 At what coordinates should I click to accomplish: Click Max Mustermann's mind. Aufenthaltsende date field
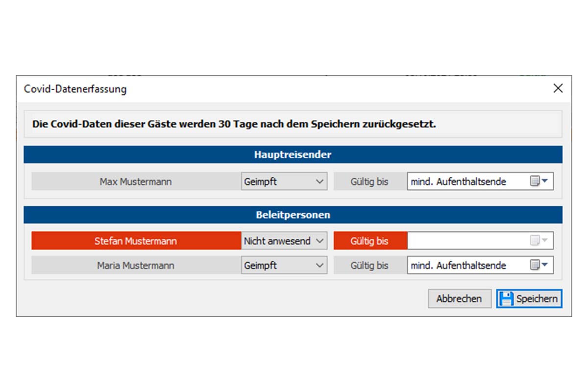point(465,182)
